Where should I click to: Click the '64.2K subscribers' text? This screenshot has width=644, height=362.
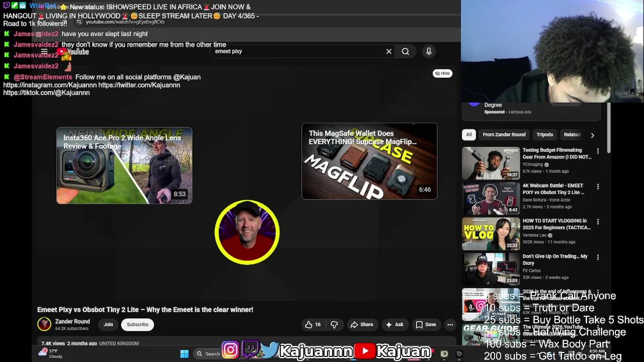[x=72, y=329]
